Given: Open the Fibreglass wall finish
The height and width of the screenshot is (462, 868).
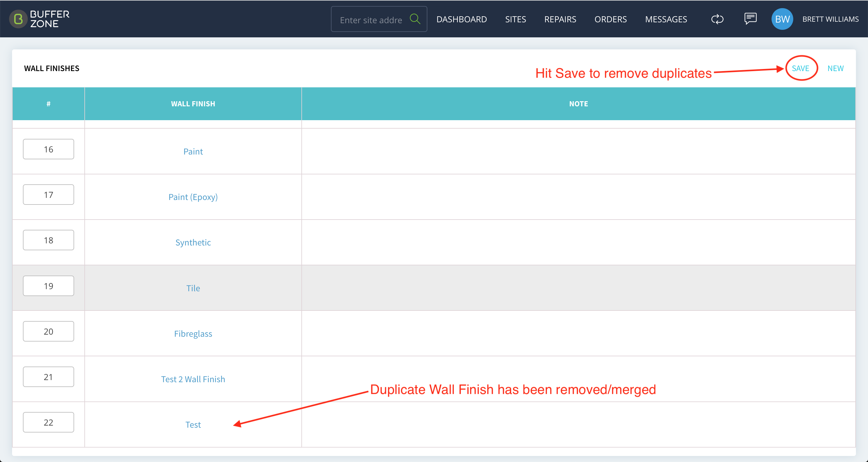Looking at the screenshot, I should coord(193,334).
